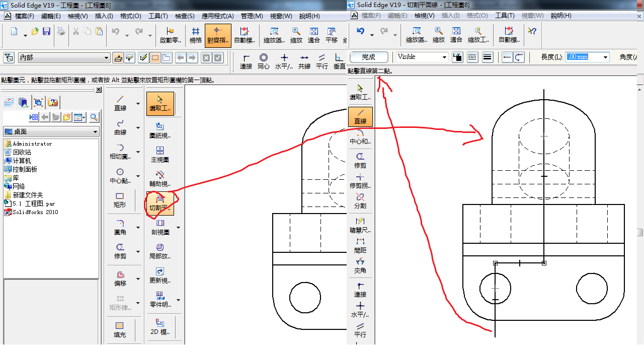Toggle the line color button beside Visible

click(x=457, y=57)
